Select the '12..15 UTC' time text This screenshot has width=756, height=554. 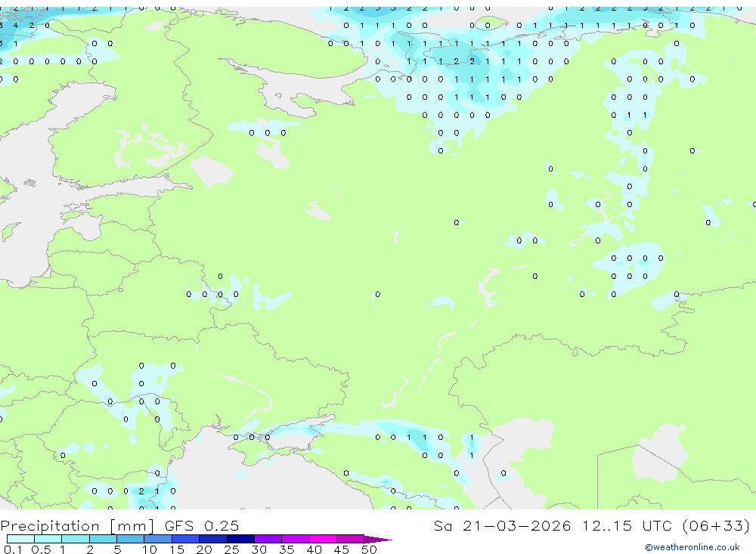(x=627, y=525)
